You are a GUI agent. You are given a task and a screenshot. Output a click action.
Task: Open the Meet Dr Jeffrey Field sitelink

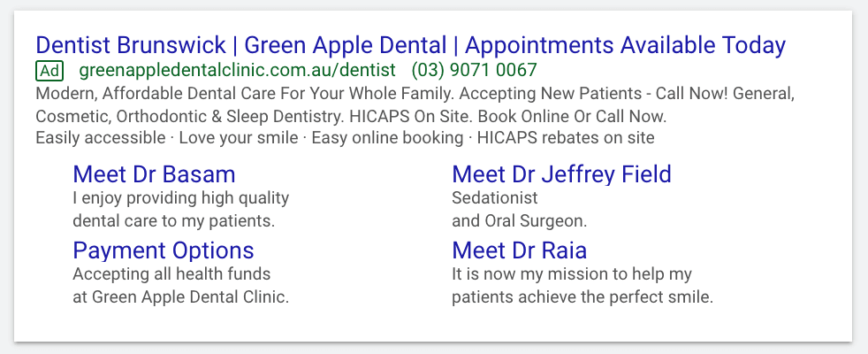561,174
